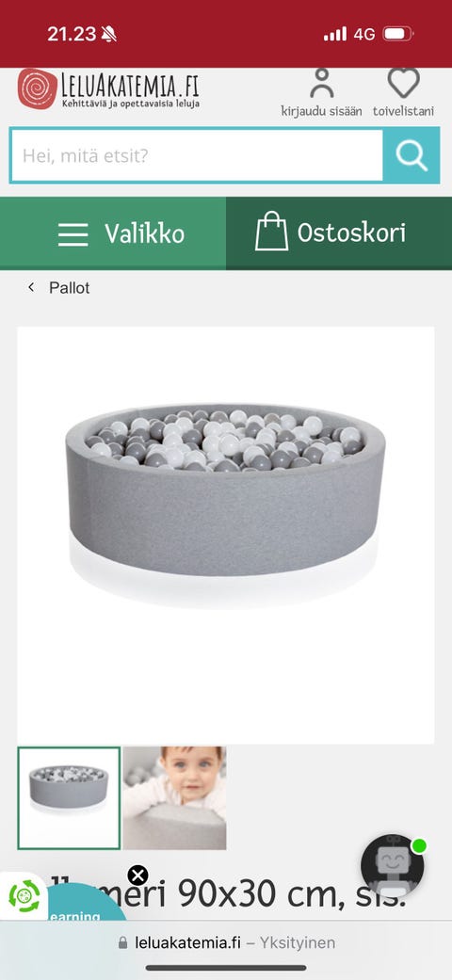Open the toivelistani heart icon

(403, 83)
